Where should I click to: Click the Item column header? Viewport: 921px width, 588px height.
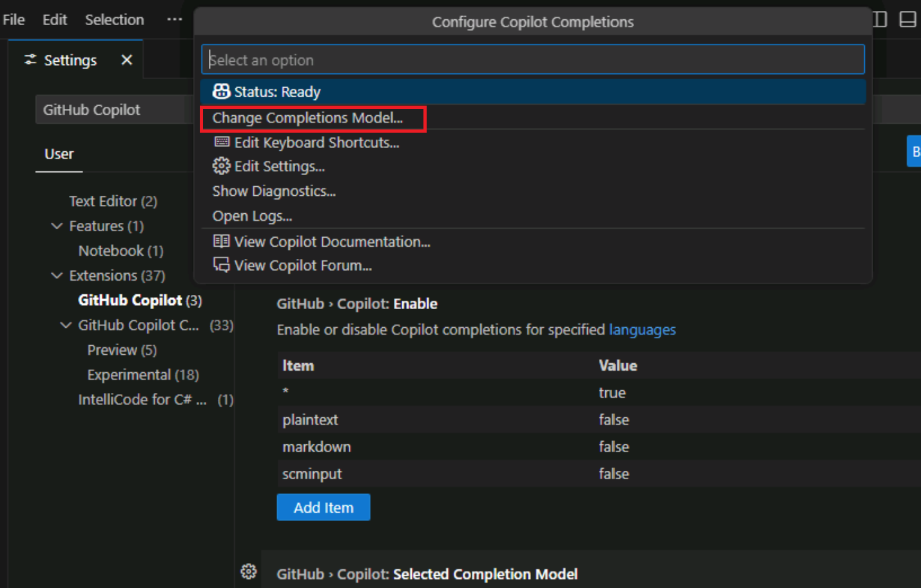pyautogui.click(x=298, y=365)
